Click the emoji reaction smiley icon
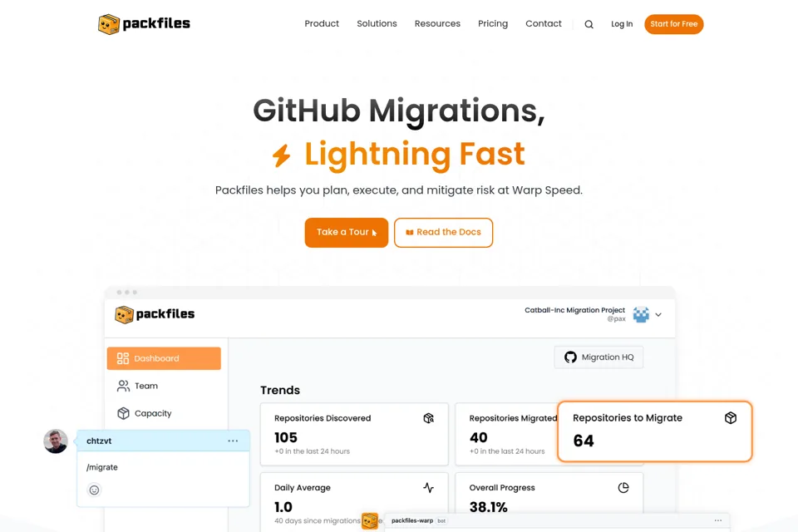The image size is (798, 532). point(94,490)
